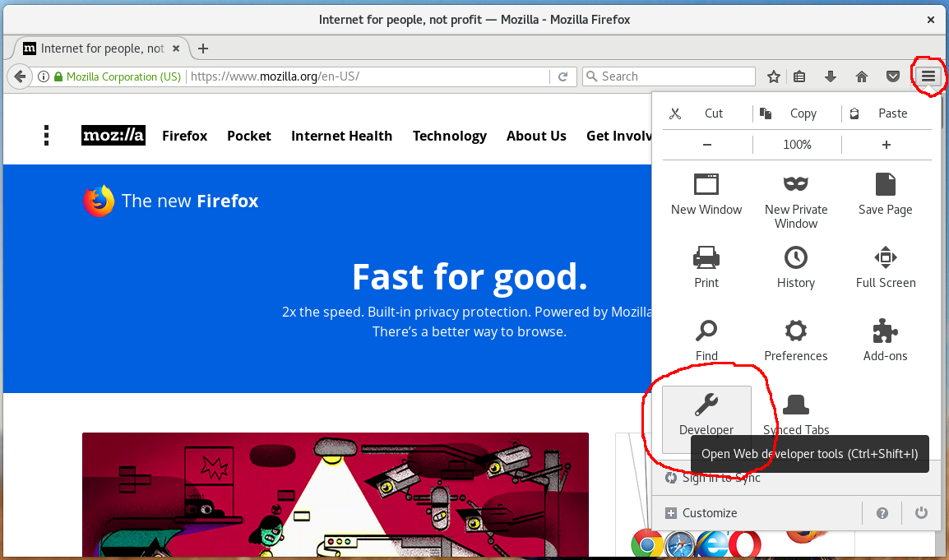Open the Add-ons puzzle piece icon

tap(885, 331)
